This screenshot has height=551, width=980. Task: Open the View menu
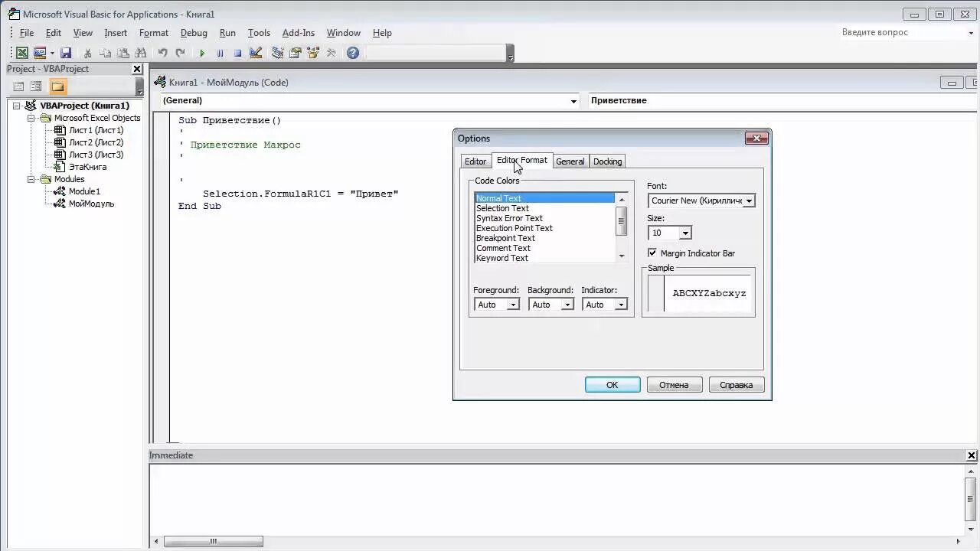[83, 33]
